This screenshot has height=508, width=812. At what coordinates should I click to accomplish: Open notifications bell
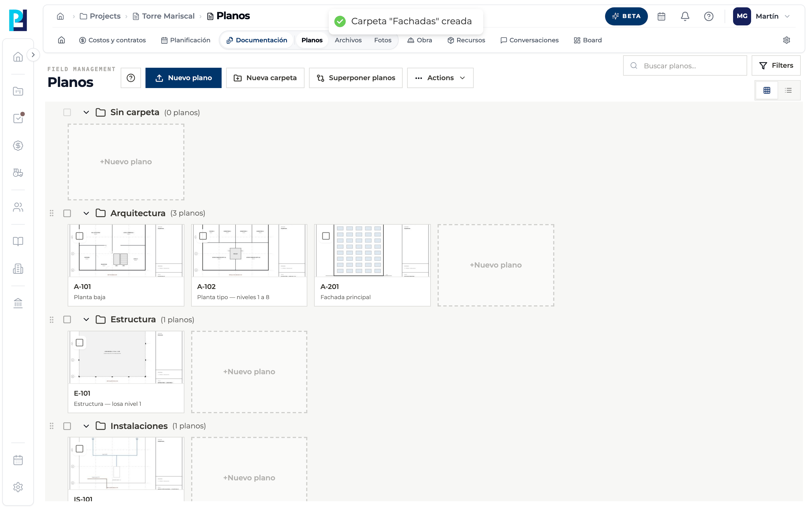[685, 16]
